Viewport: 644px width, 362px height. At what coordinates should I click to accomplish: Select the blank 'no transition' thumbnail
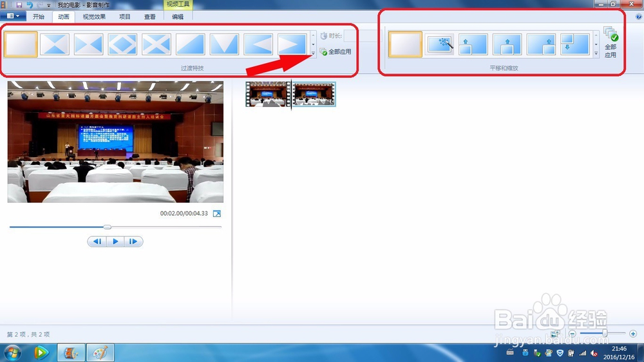[x=21, y=44]
